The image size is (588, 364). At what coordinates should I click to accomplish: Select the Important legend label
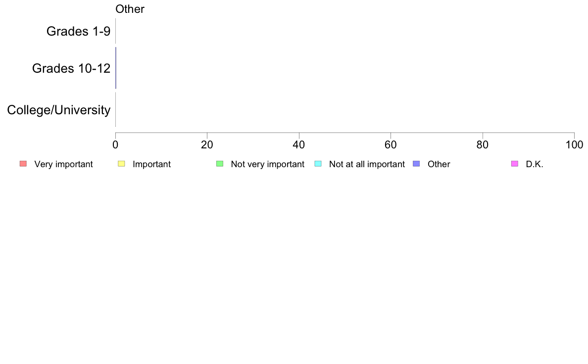[x=151, y=164]
